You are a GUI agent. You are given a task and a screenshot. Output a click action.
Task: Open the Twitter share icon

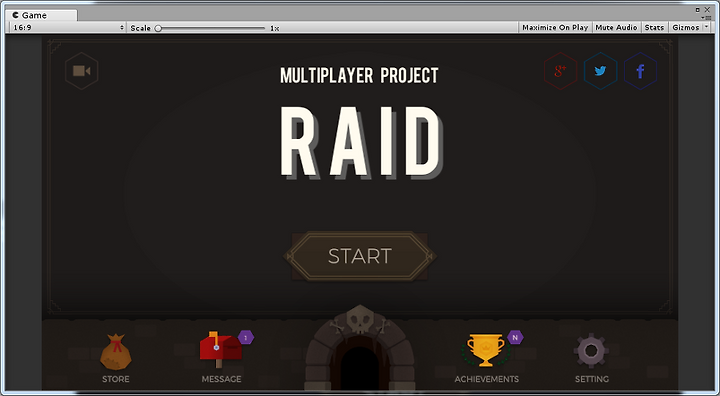click(600, 71)
